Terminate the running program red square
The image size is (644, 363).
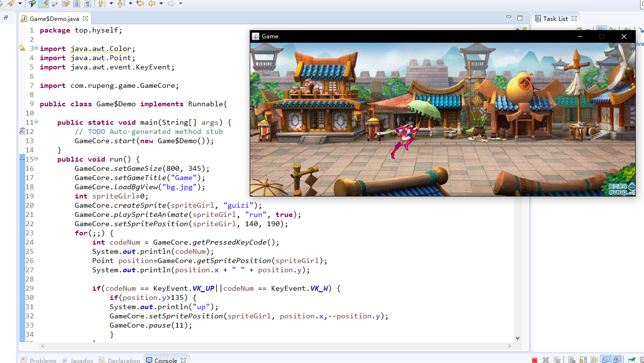point(534,360)
